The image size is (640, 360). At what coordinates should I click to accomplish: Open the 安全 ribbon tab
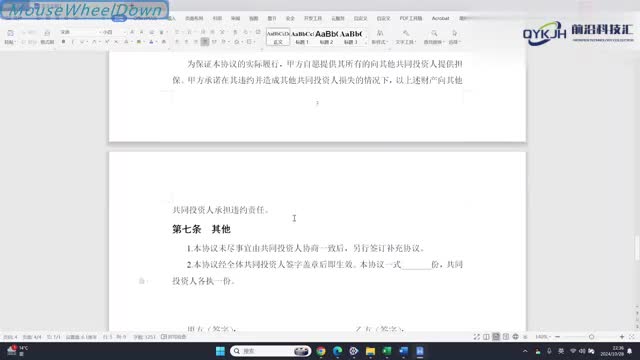click(290, 18)
